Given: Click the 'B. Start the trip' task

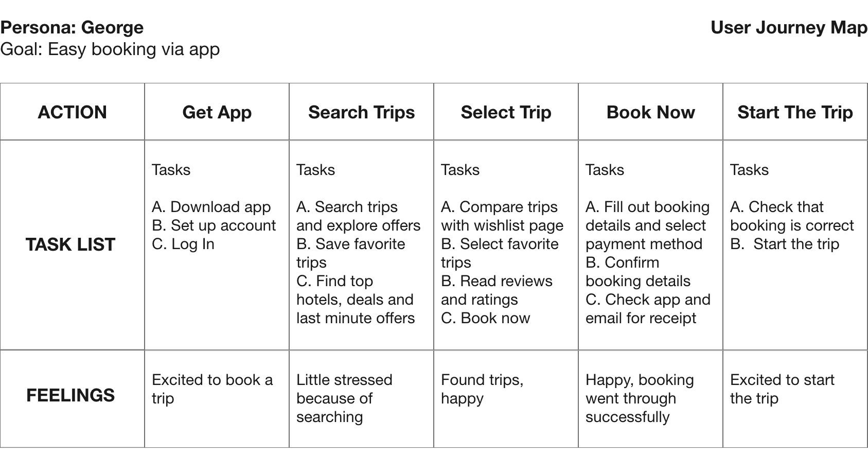Looking at the screenshot, I should point(785,244).
